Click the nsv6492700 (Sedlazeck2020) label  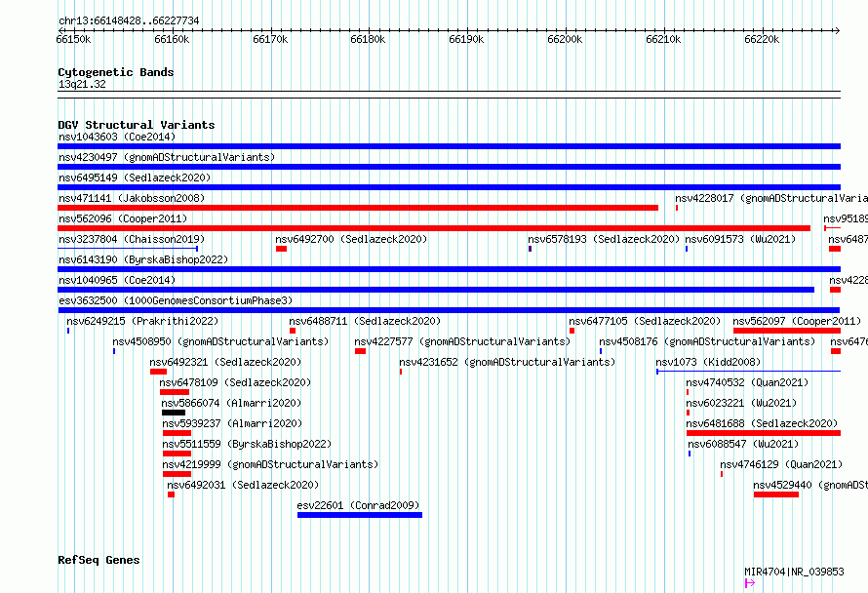pyautogui.click(x=351, y=239)
